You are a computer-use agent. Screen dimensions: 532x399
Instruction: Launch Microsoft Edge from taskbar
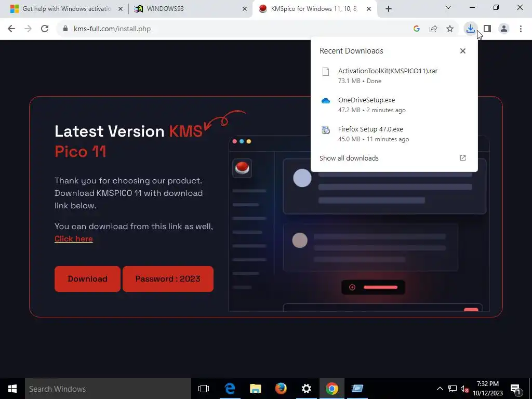[230, 389]
